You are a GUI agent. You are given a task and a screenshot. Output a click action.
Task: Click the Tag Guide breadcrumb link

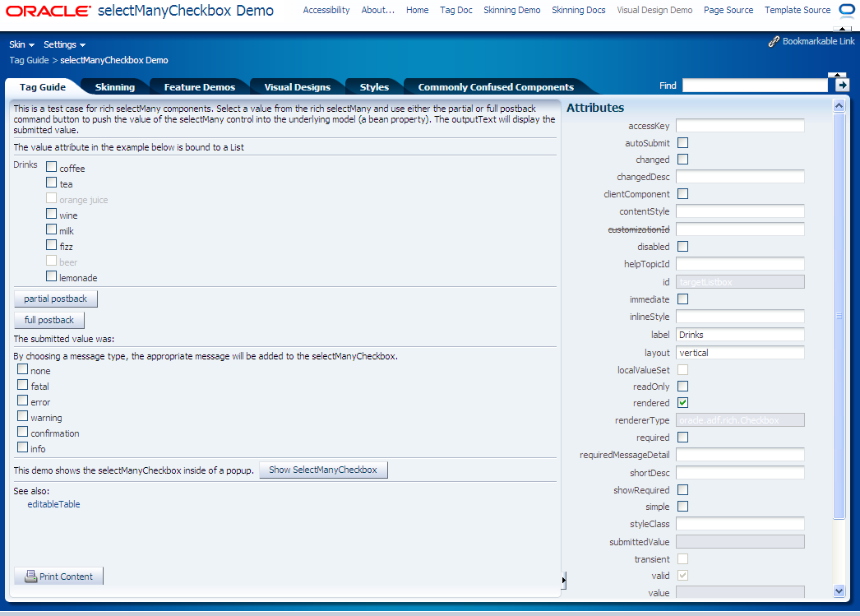(29, 60)
